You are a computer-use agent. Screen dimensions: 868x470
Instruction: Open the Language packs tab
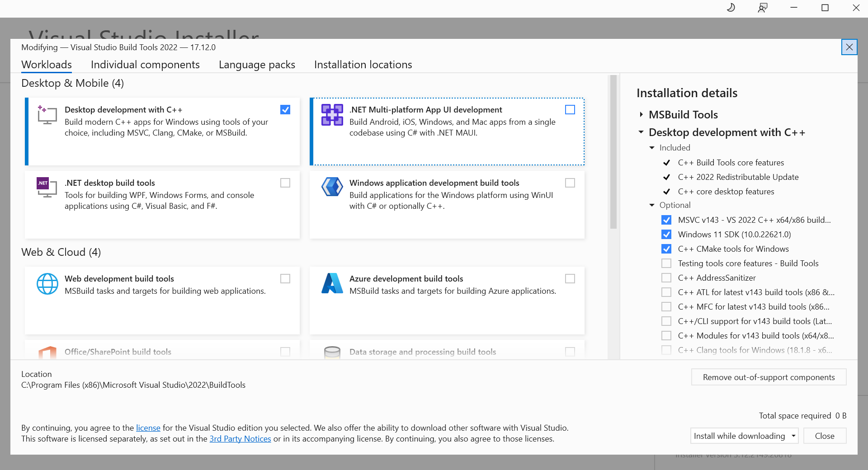257,65
